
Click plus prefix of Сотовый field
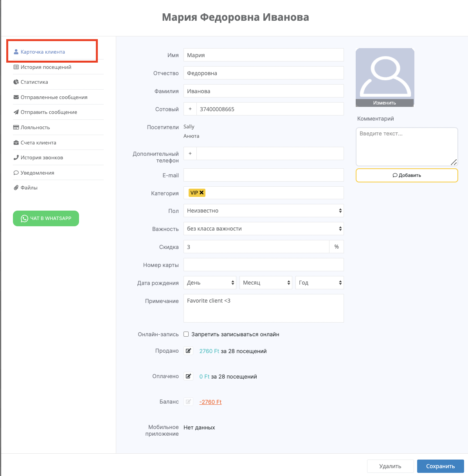[190, 109]
